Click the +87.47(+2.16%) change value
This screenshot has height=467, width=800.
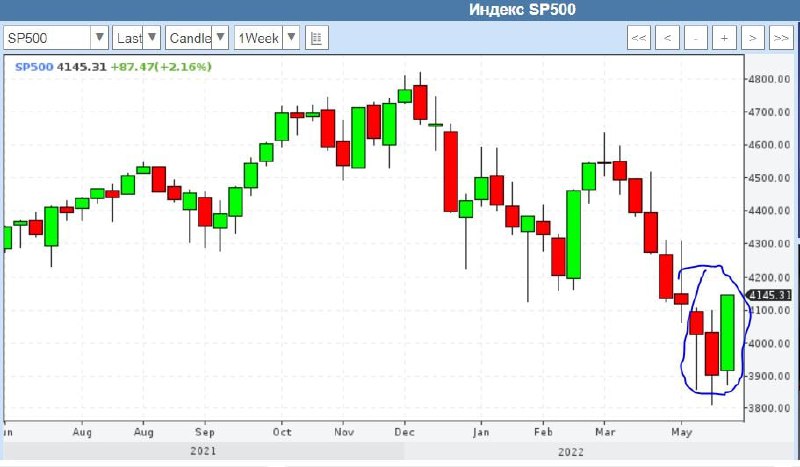coord(161,67)
